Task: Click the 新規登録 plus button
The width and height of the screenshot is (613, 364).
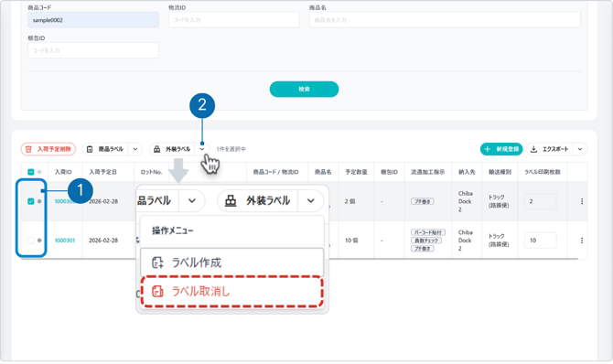Action: click(501, 149)
